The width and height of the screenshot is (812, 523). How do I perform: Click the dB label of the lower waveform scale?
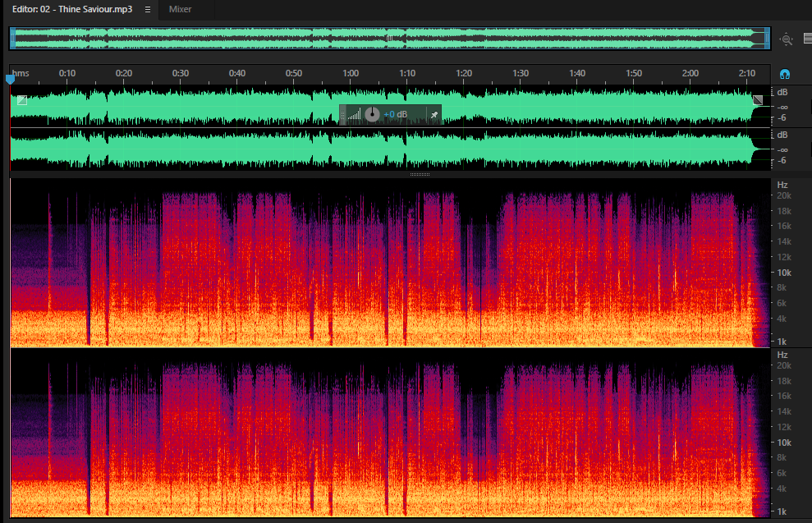click(782, 135)
